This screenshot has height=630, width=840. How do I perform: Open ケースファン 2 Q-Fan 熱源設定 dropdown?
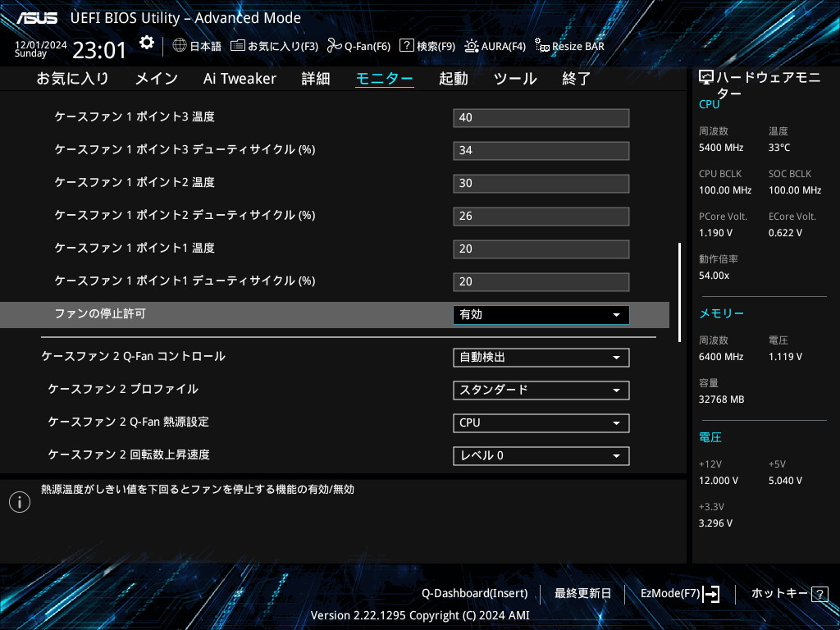(x=541, y=422)
